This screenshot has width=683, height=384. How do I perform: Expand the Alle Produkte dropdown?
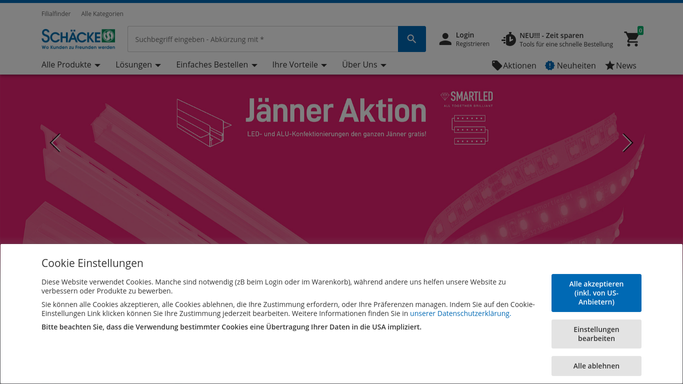click(x=71, y=65)
